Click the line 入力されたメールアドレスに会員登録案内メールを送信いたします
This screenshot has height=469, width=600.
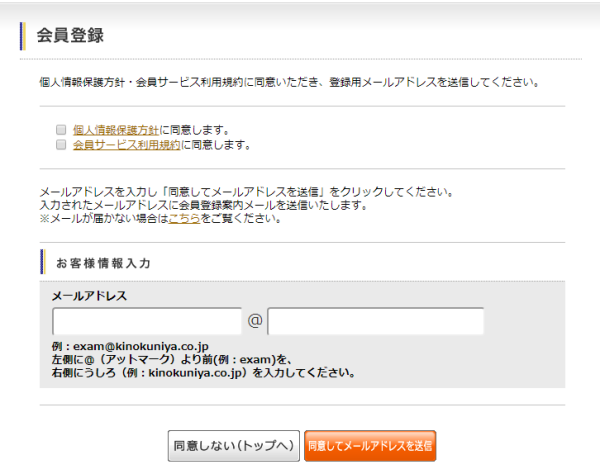pyautogui.click(x=203, y=205)
